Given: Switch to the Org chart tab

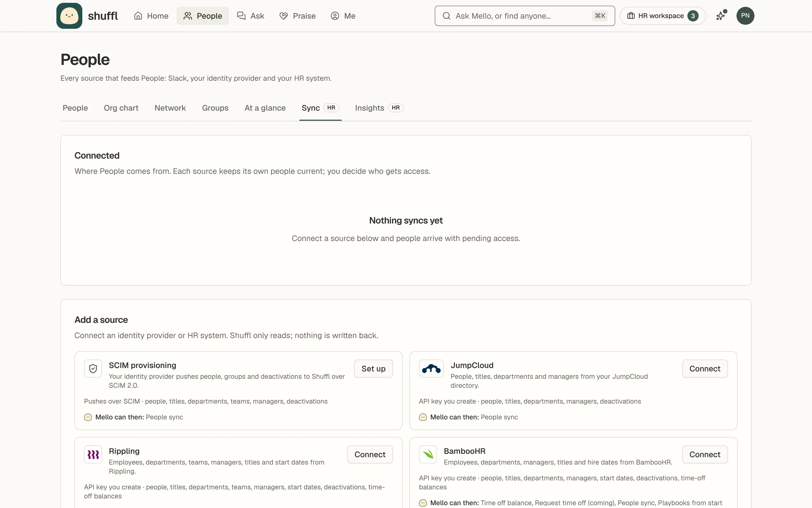Looking at the screenshot, I should 121,108.
